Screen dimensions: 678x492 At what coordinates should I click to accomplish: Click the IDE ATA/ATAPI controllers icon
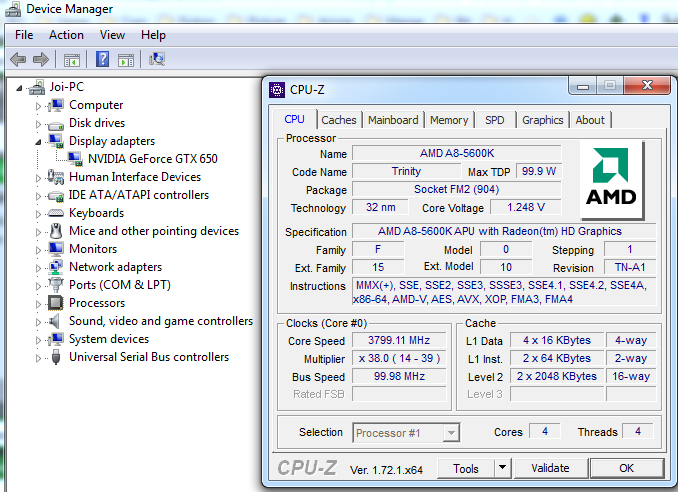point(56,196)
